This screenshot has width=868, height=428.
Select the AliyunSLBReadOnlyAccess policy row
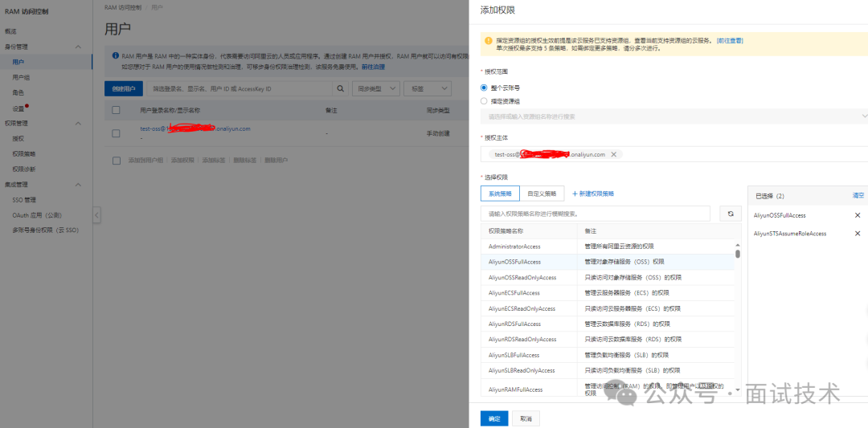(x=608, y=370)
